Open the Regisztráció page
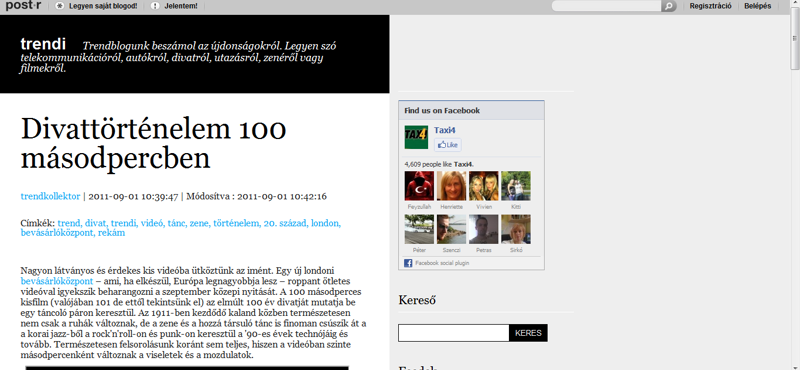The width and height of the screenshot is (800, 370). click(x=711, y=6)
